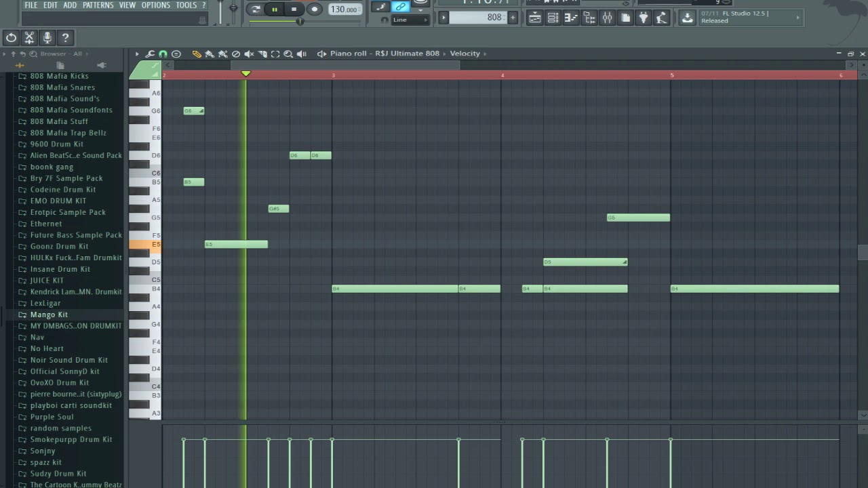This screenshot has height=488, width=868.
Task: Open the Line snap dropdown
Action: coord(410,20)
